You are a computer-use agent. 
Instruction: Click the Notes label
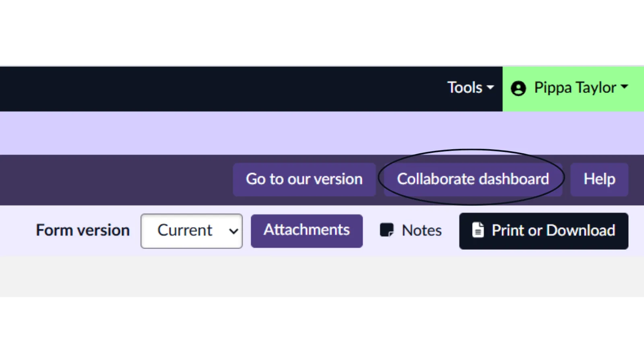421,230
